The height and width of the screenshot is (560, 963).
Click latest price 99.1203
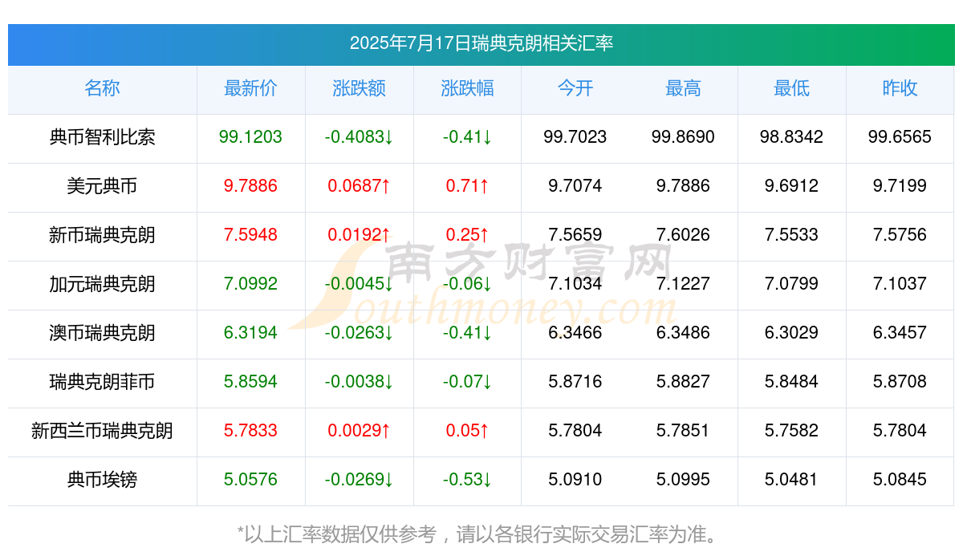click(x=250, y=137)
